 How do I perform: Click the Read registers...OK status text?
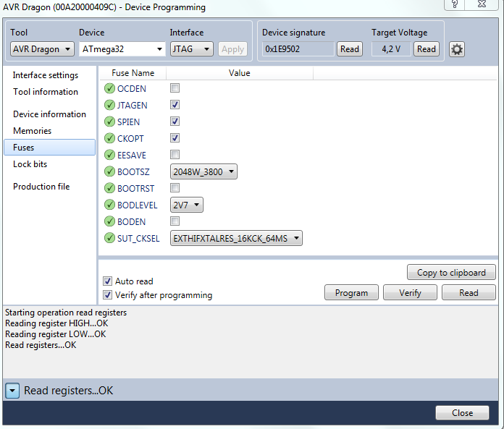pyautogui.click(x=69, y=391)
